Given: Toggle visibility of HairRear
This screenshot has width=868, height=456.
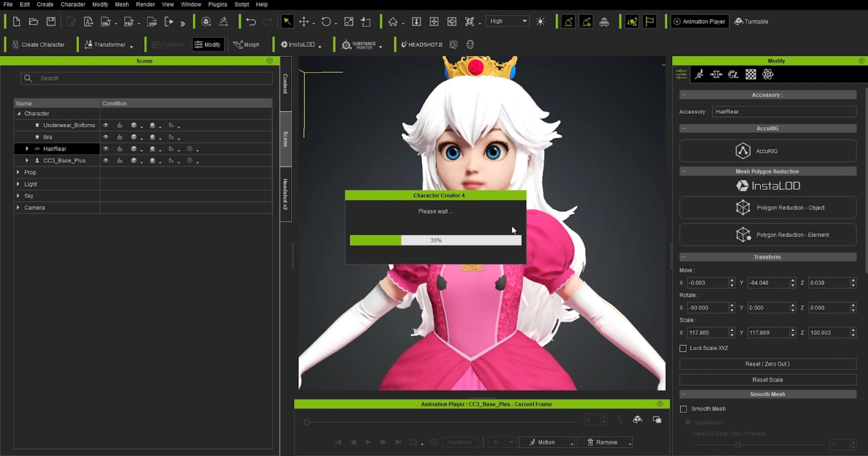Looking at the screenshot, I should point(106,149).
